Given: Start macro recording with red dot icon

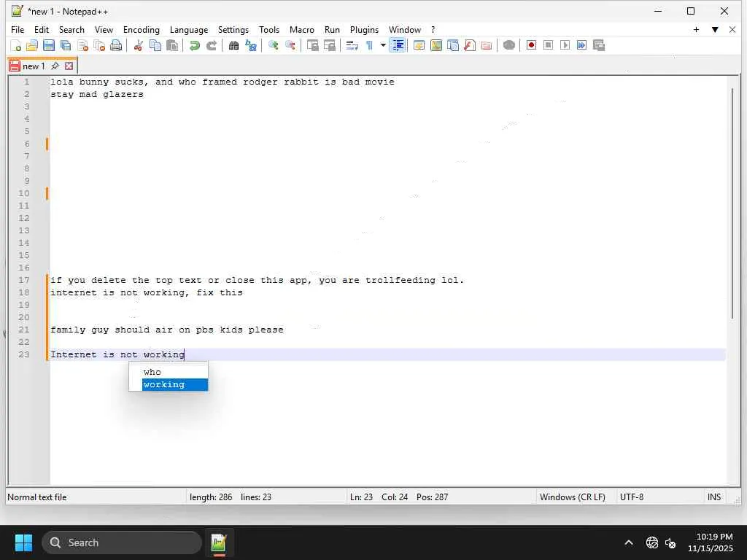Looking at the screenshot, I should 531,45.
